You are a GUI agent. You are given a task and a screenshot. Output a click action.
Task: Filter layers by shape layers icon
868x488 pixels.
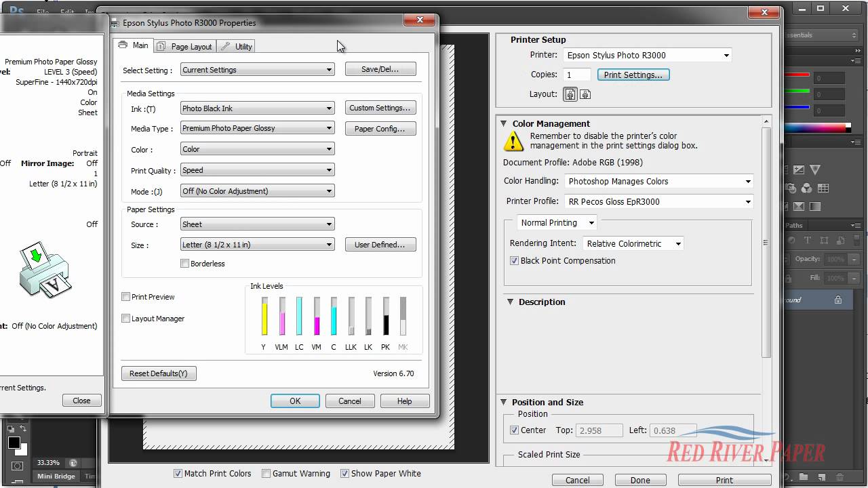[x=825, y=240]
